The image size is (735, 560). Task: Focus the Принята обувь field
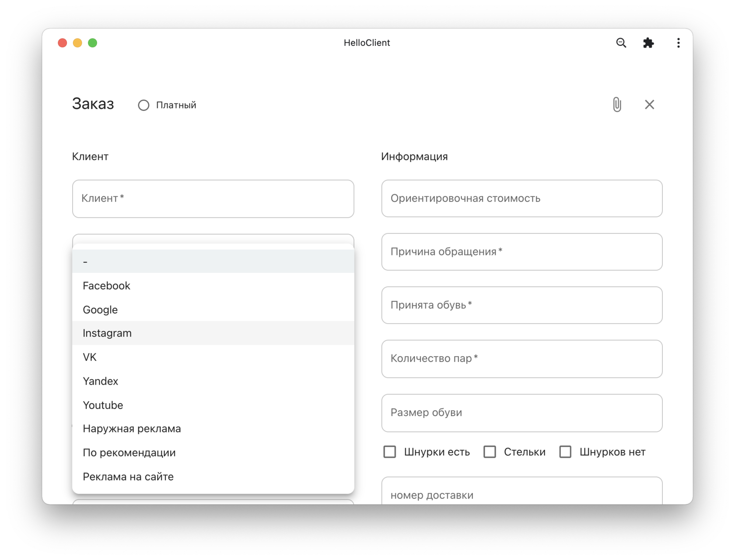click(x=522, y=305)
